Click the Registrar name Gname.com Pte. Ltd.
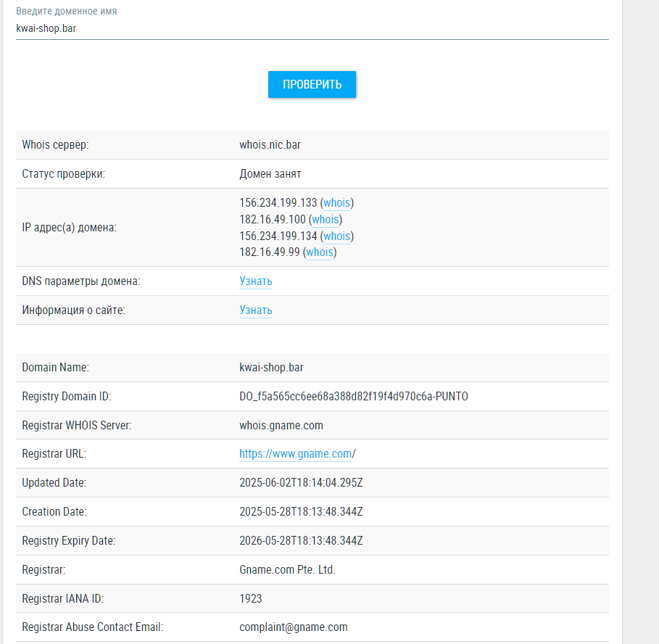Screen dimensions: 659x644 (289, 569)
